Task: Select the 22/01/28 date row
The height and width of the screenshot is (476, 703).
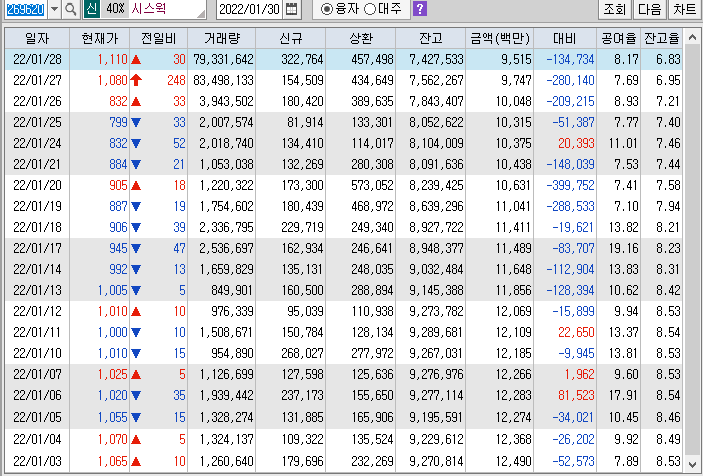Action: tap(344, 59)
